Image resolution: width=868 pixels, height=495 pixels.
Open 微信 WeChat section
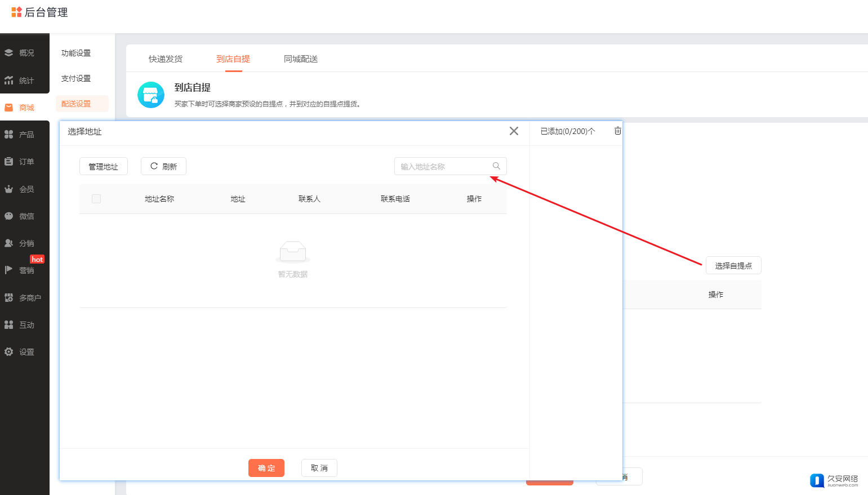25,216
